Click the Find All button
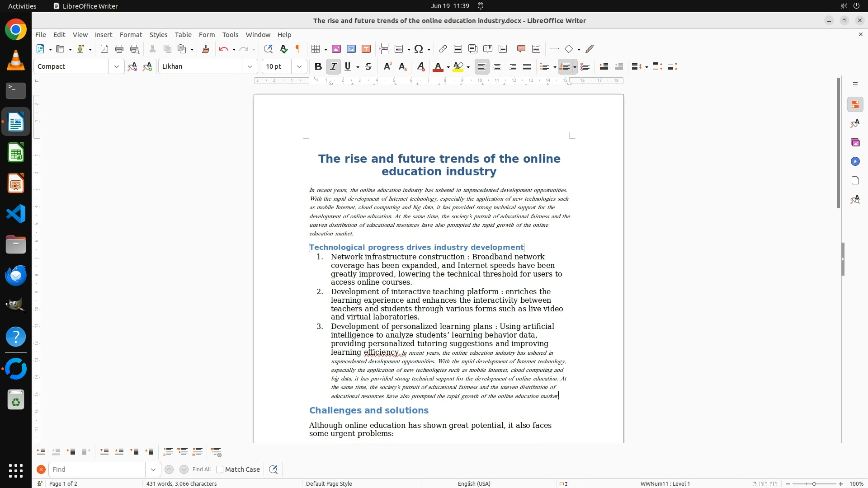 point(201,469)
